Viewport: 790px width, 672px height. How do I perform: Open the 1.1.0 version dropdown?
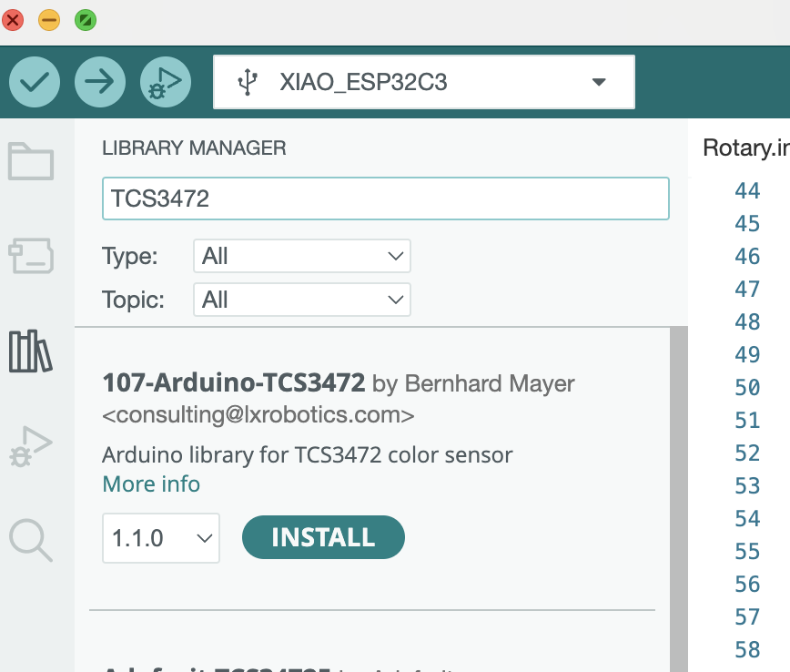click(x=161, y=538)
